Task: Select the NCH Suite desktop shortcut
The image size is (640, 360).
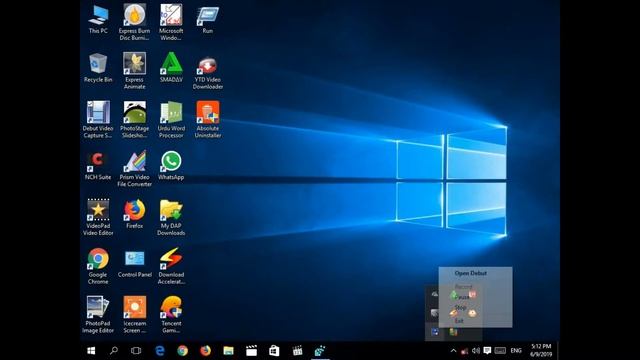Action: tap(98, 166)
